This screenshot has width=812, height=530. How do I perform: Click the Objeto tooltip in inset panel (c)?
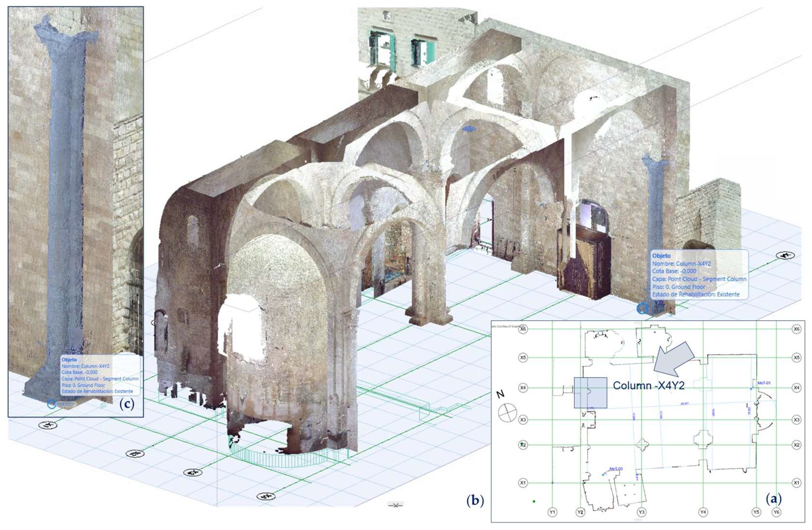[x=100, y=375]
